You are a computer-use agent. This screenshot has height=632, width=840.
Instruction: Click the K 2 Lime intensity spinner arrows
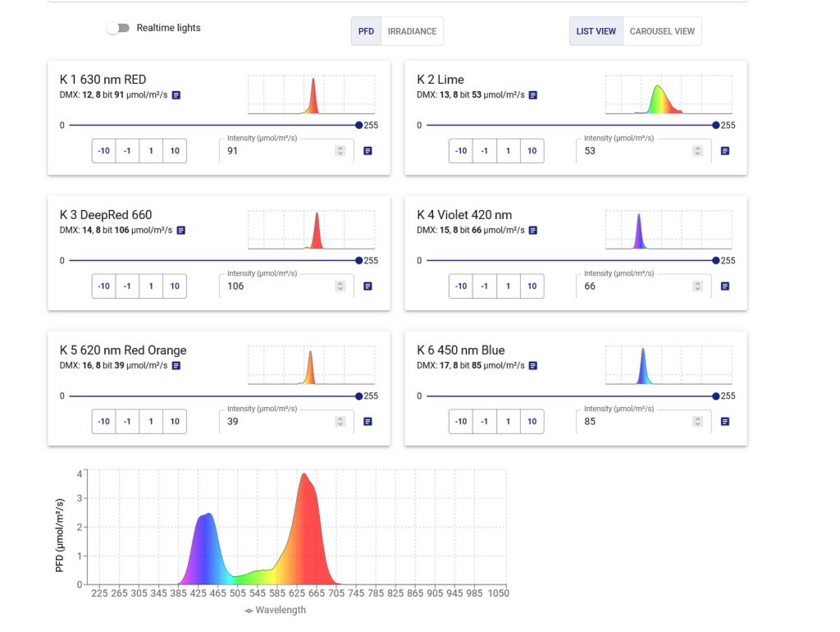(697, 151)
